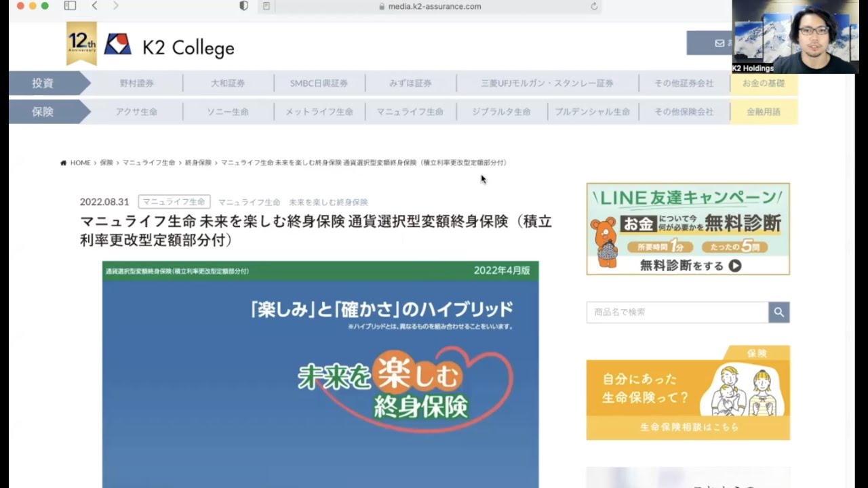The image size is (868, 488).
Task: Close the Safari window with red button
Action: click(20, 5)
